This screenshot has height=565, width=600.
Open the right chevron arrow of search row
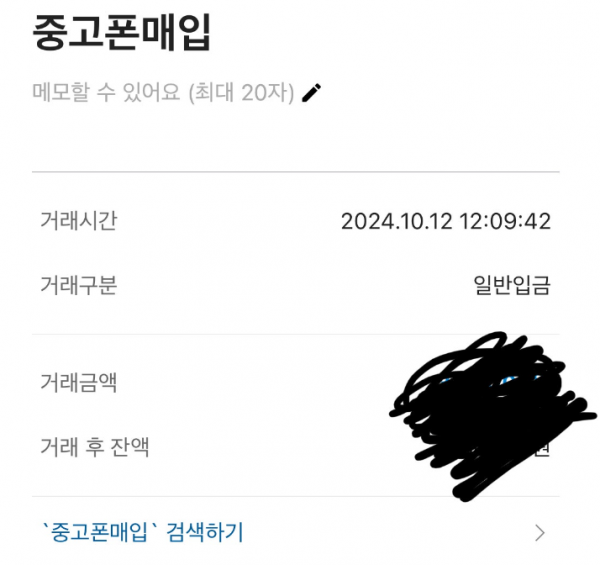pos(540,533)
